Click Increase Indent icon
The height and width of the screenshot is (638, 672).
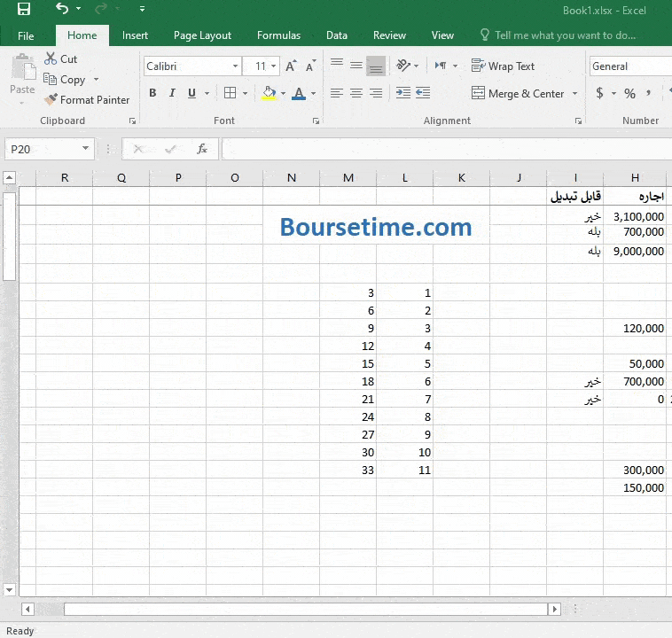[423, 93]
